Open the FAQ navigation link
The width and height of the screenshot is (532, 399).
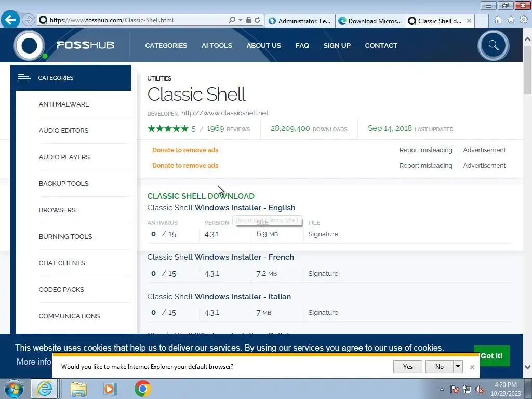[302, 46]
